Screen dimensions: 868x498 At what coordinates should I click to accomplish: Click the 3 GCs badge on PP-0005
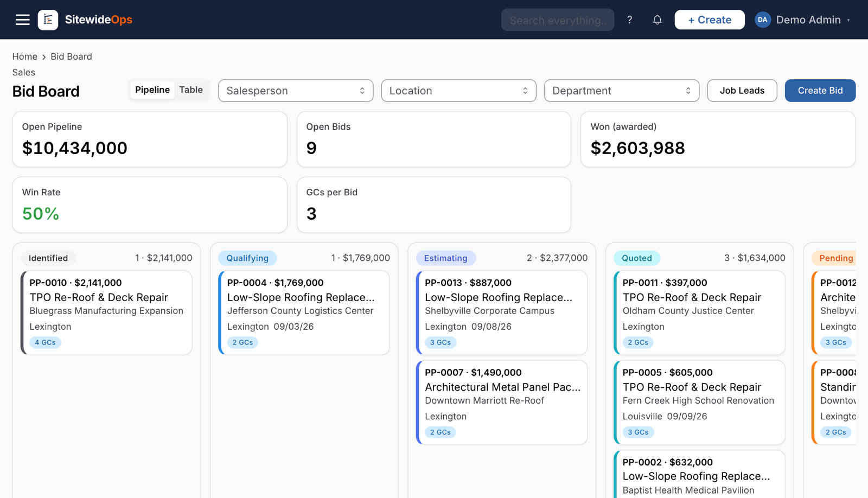tap(638, 432)
